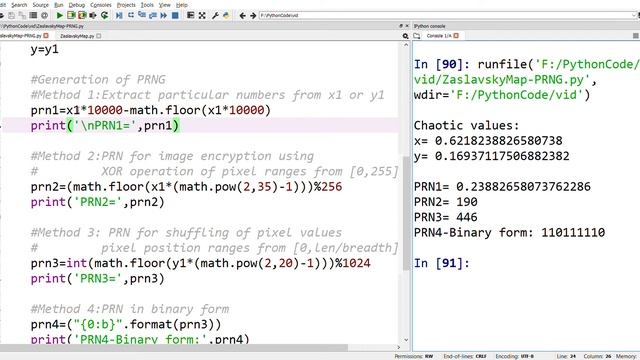Screen dimensions: 640x360
Task: Click the Save all files icon
Action: point(22,16)
